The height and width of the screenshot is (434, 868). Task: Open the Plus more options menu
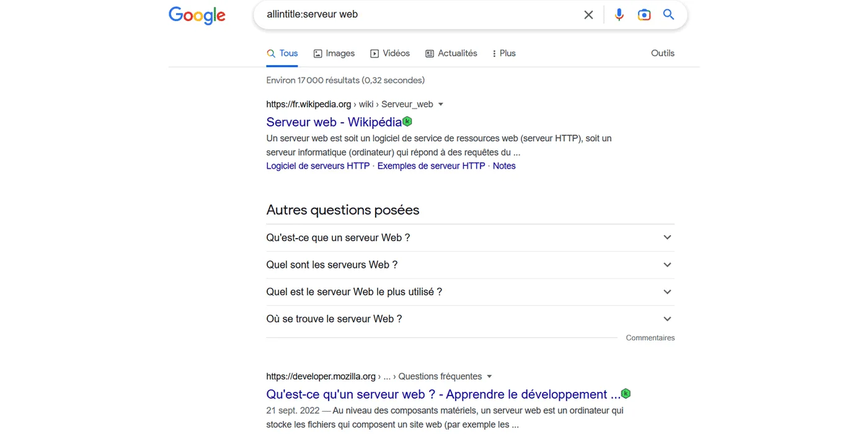(x=503, y=53)
